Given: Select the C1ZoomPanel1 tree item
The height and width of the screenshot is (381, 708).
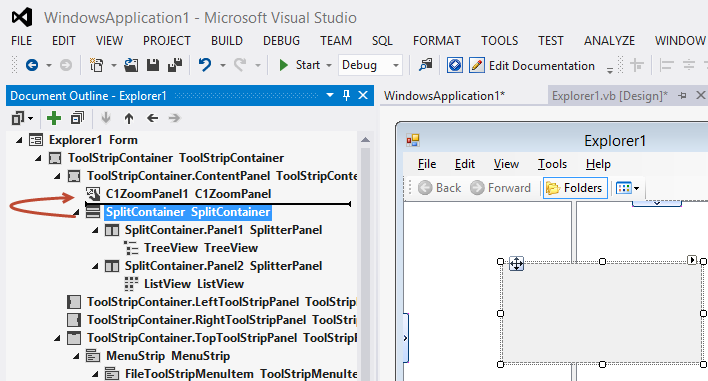Looking at the screenshot, I should tap(188, 194).
